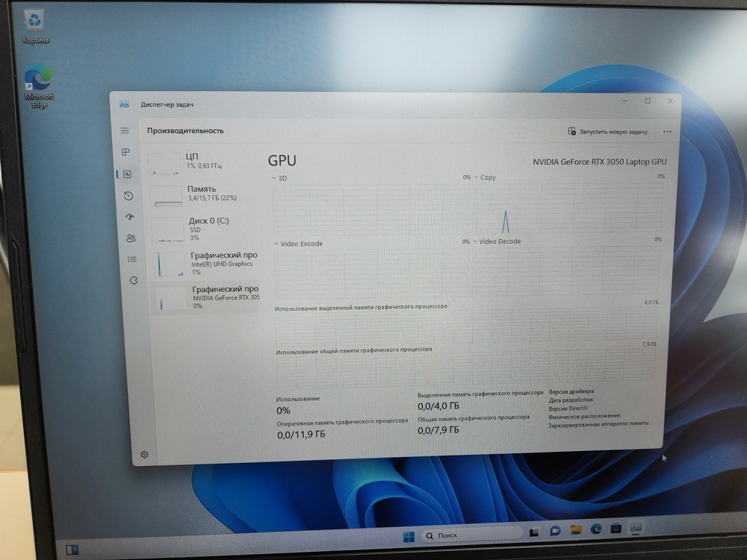The image size is (747, 560).
Task: Open the Chat app on taskbar
Action: coord(554,530)
